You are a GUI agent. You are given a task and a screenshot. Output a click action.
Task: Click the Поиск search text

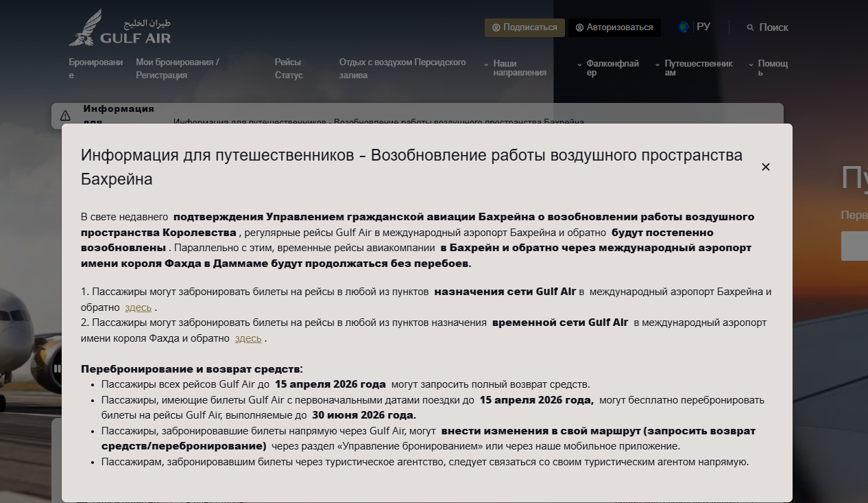tap(773, 27)
